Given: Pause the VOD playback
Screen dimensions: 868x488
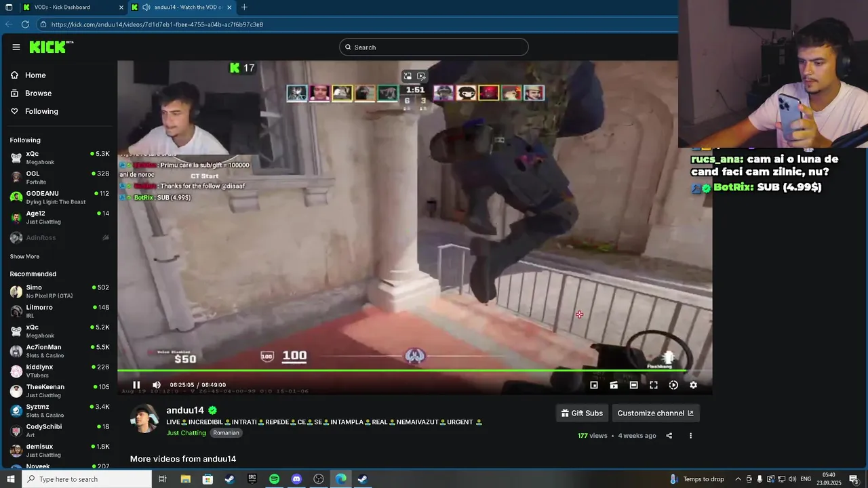Looking at the screenshot, I should point(136,385).
